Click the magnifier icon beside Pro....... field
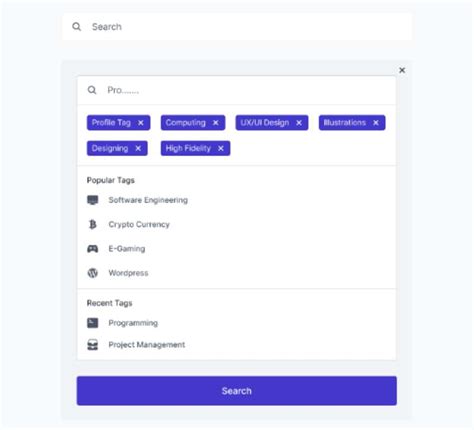 (92, 90)
